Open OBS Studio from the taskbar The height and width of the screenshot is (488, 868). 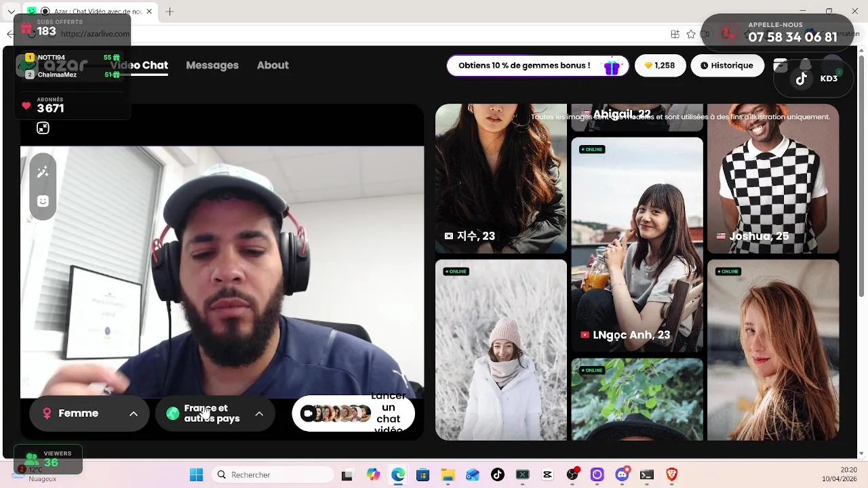[573, 475]
